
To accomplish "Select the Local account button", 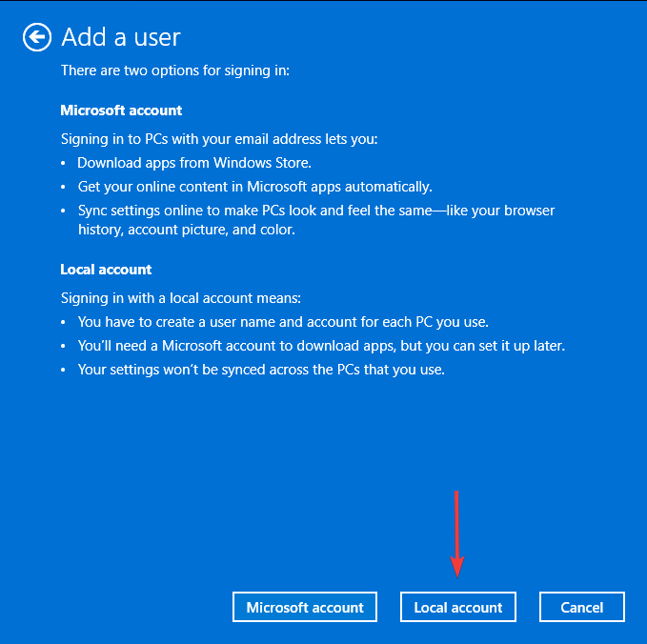I will click(458, 607).
